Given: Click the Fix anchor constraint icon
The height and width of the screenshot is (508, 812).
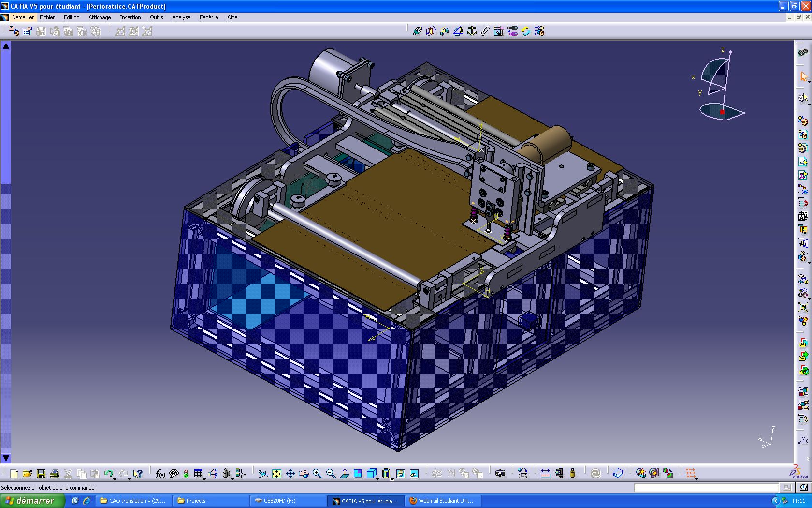Looking at the screenshot, I should [x=472, y=31].
